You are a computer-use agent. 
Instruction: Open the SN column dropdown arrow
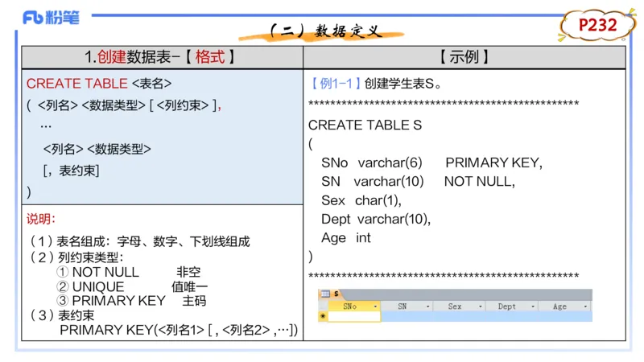[427, 306]
